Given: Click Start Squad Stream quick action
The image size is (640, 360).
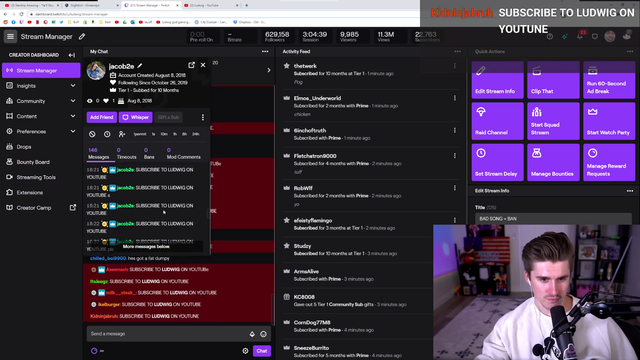Looking at the screenshot, I should click(x=553, y=121).
